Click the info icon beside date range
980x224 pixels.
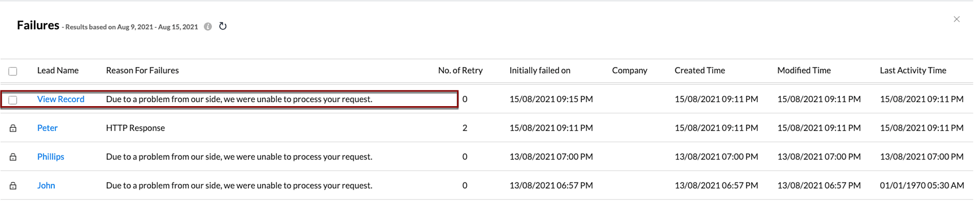coord(208,27)
